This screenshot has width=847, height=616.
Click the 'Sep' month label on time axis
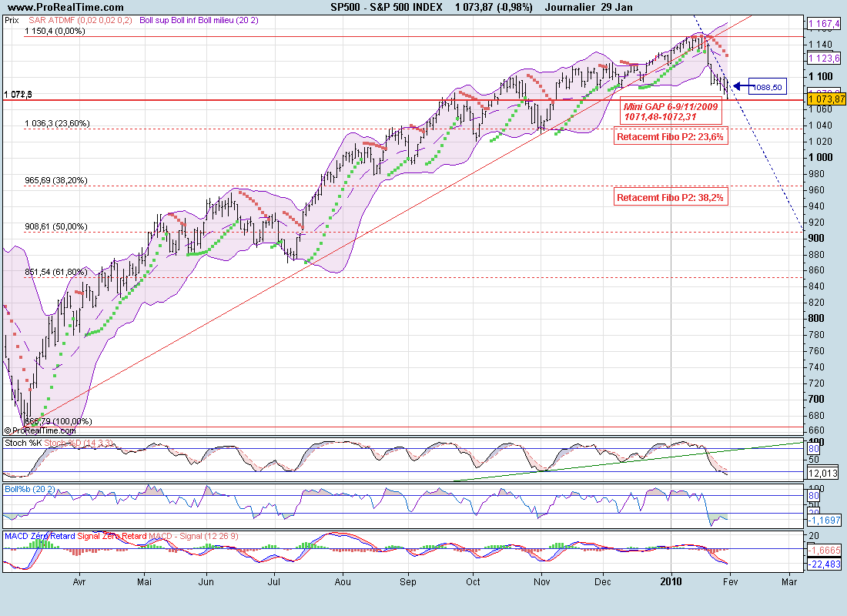pos(408,582)
